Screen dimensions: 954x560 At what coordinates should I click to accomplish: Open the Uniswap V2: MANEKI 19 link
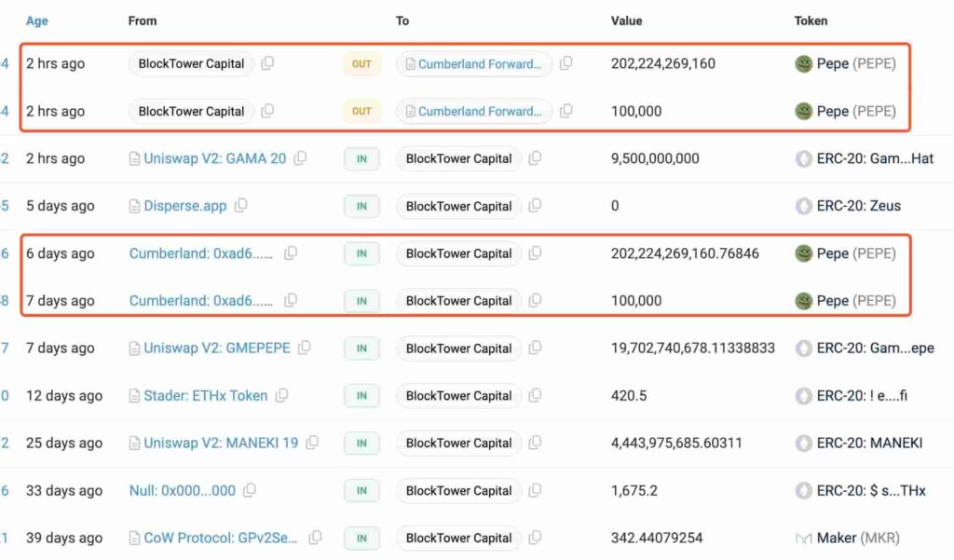pos(221,444)
